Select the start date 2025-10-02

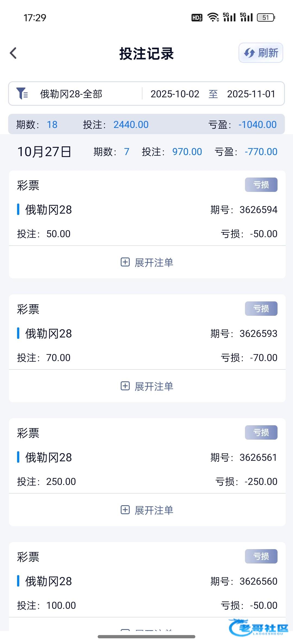175,94
